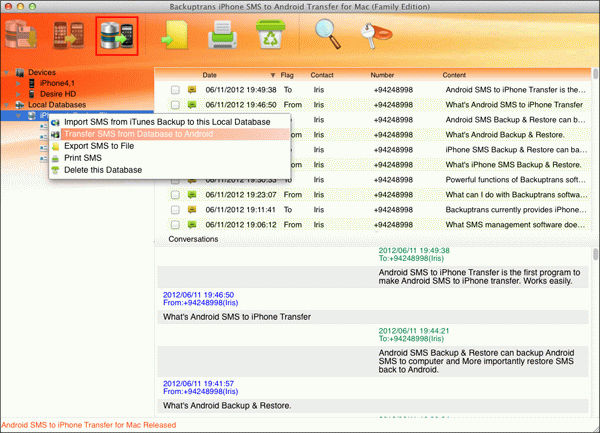Image resolution: width=600 pixels, height=433 pixels.
Task: Expand the iPhone4,1 device node
Action: pyautogui.click(x=18, y=83)
